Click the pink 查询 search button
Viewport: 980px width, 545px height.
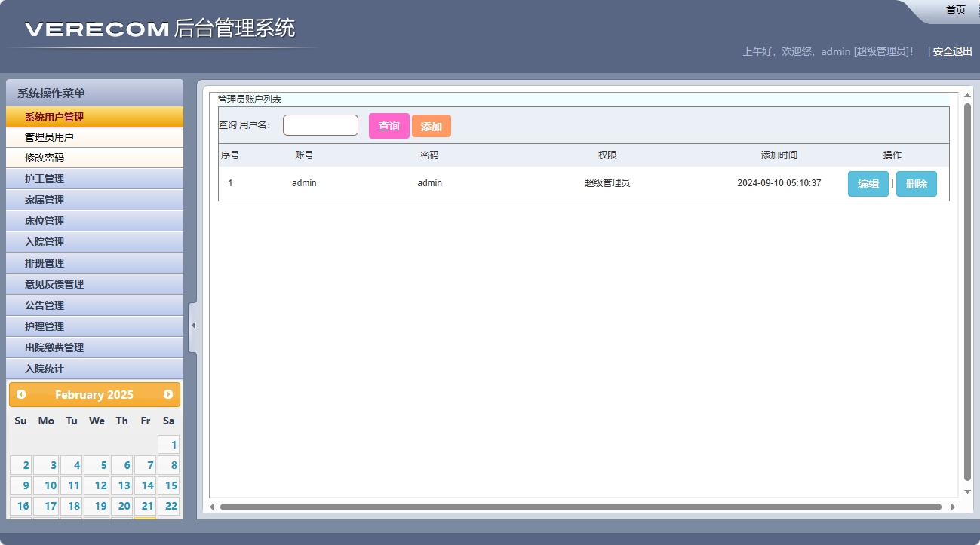(389, 125)
